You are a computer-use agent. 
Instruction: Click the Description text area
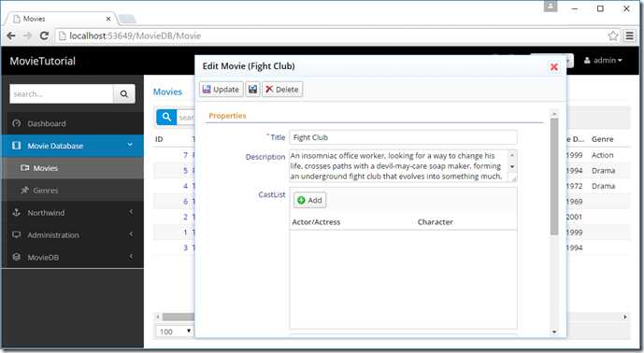(x=399, y=166)
